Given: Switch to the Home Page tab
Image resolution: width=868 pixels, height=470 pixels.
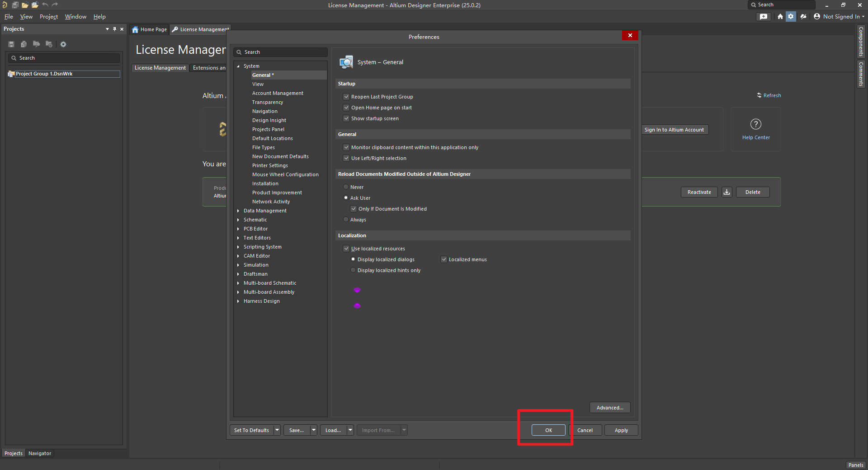Looking at the screenshot, I should coord(150,29).
